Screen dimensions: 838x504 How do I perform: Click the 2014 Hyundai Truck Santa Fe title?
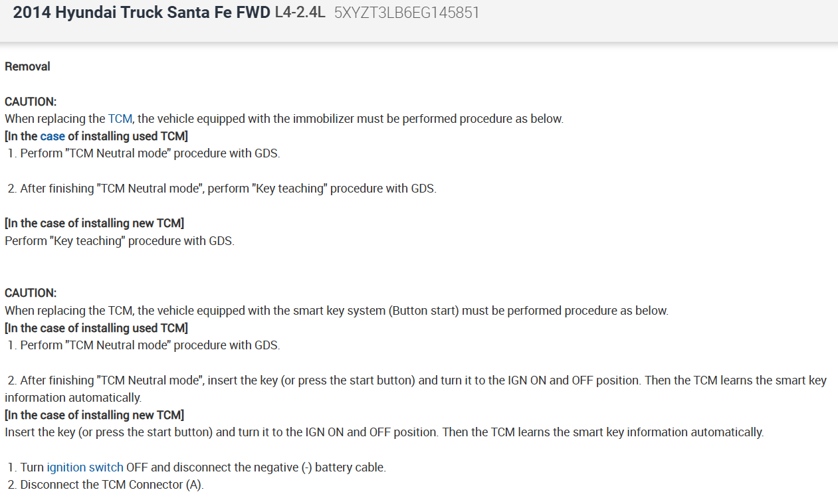click(x=142, y=13)
